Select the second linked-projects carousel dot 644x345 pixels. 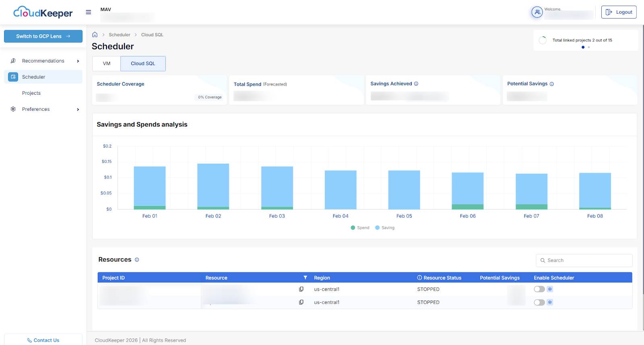588,47
